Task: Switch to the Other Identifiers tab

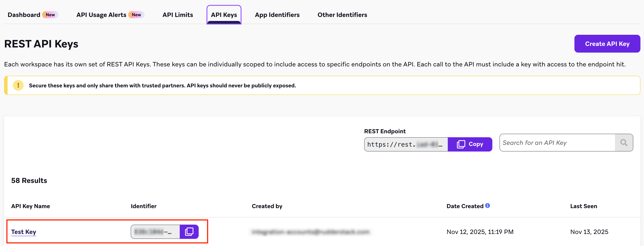Action: click(342, 15)
